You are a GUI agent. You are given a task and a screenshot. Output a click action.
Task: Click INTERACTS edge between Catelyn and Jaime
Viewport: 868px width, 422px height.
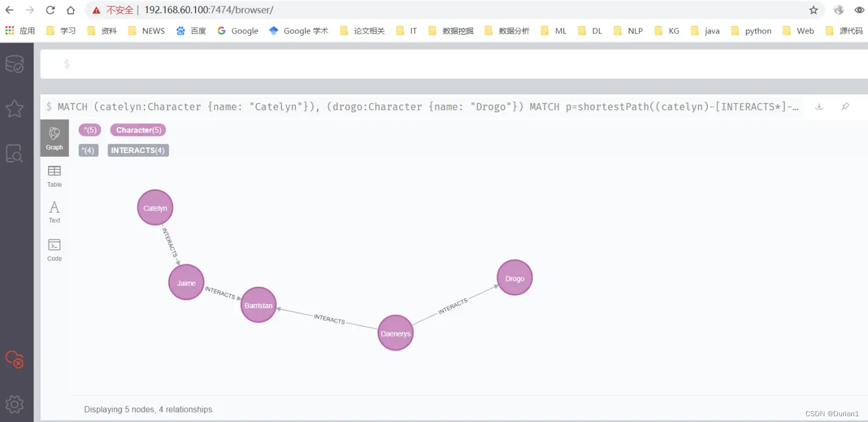pyautogui.click(x=170, y=243)
